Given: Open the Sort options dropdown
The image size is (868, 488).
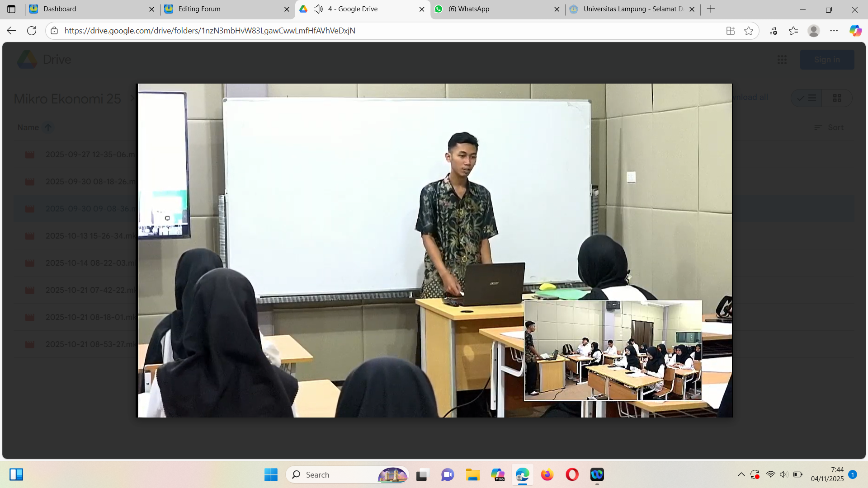Looking at the screenshot, I should [829, 127].
